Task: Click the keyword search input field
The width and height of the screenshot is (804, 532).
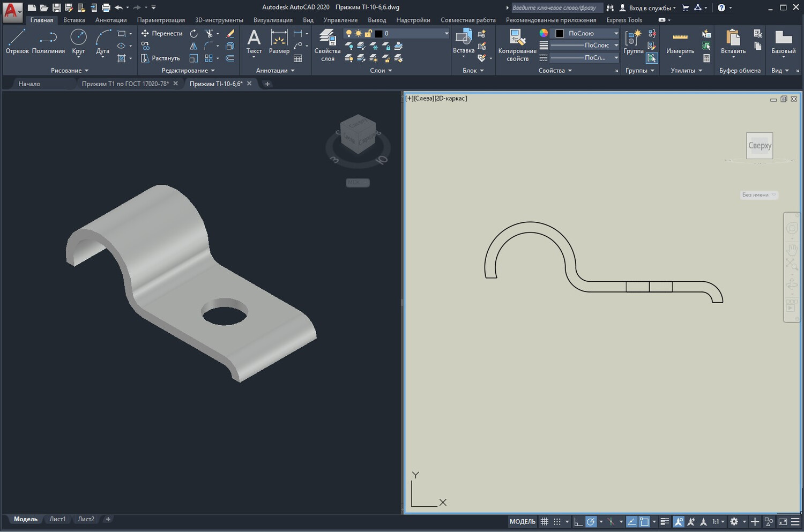Action: pos(557,8)
